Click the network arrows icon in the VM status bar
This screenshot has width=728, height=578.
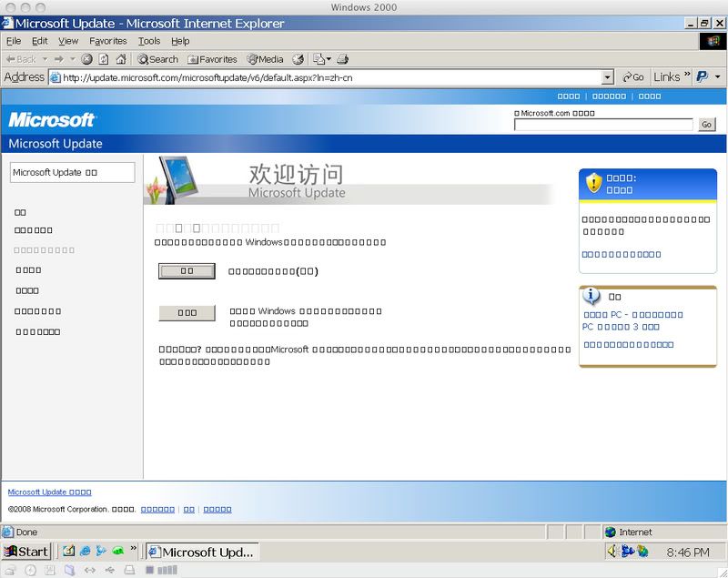(89, 570)
